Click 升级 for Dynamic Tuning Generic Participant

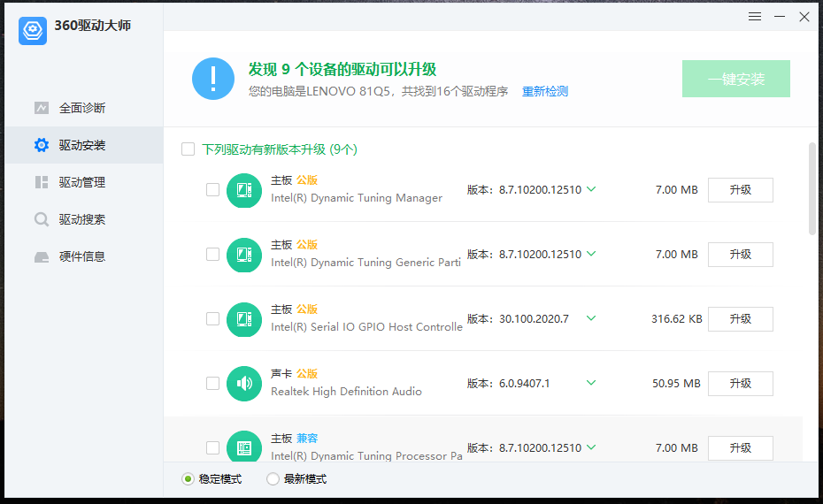740,255
